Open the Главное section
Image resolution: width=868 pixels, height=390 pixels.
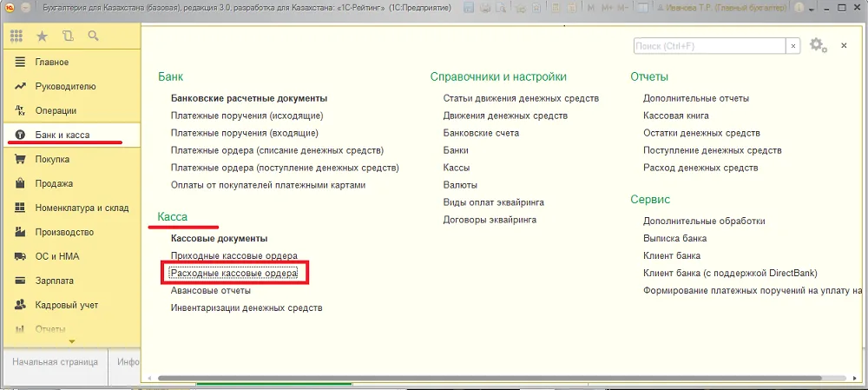pos(70,62)
